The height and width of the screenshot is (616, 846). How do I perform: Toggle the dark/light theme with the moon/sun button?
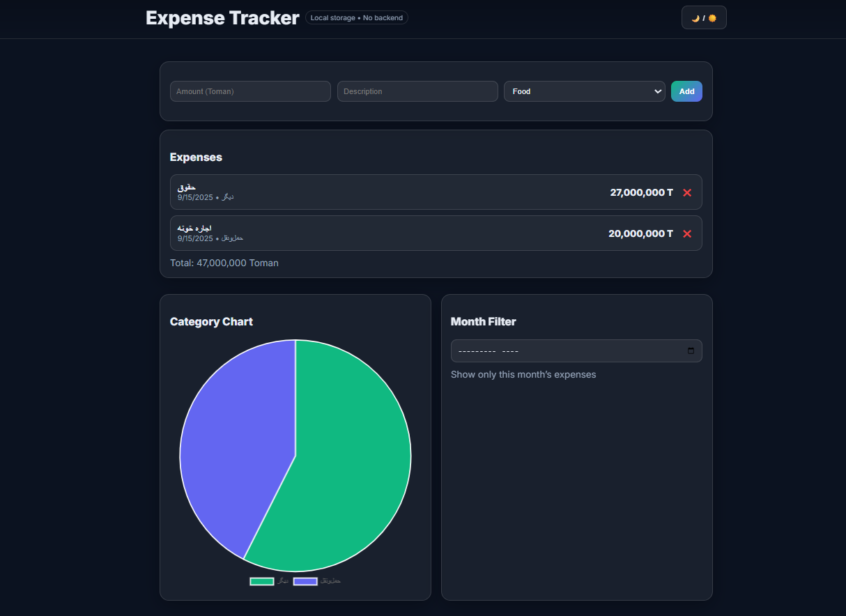pos(703,17)
